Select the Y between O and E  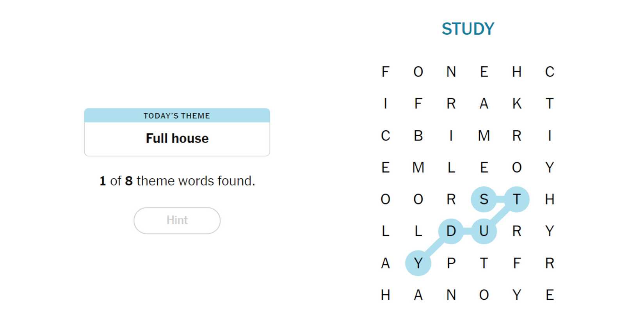coord(516,295)
